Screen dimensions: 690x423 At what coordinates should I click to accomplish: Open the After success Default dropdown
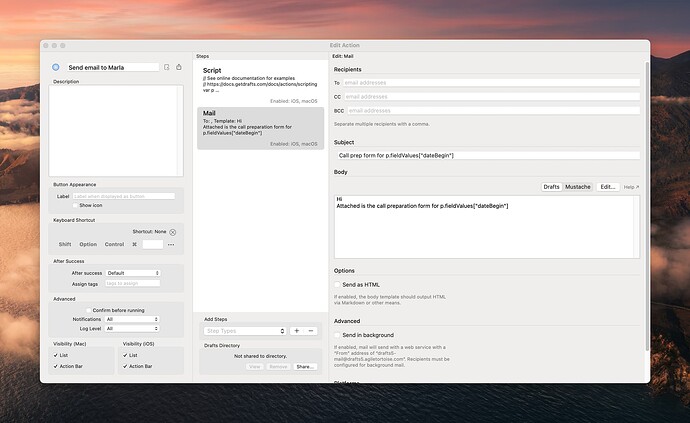point(133,273)
